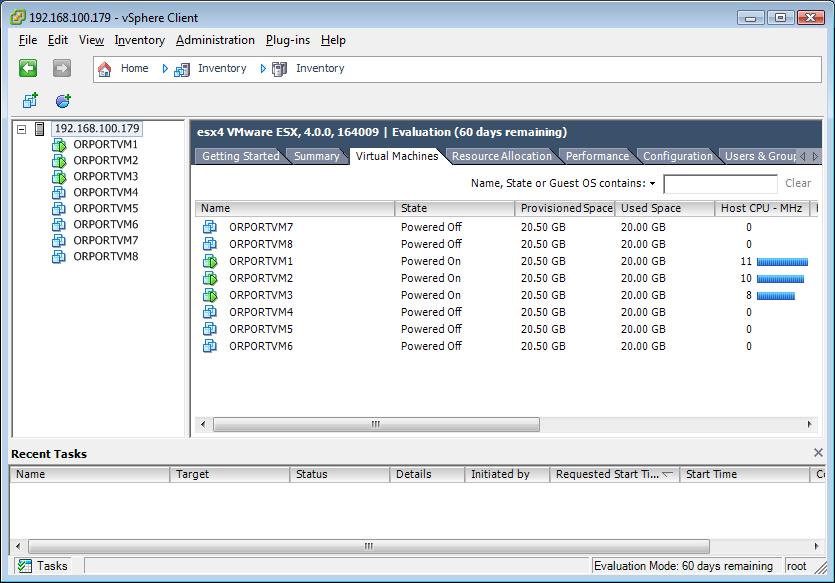Click the Clear filter button
Image resolution: width=835 pixels, height=583 pixels.
click(x=798, y=183)
